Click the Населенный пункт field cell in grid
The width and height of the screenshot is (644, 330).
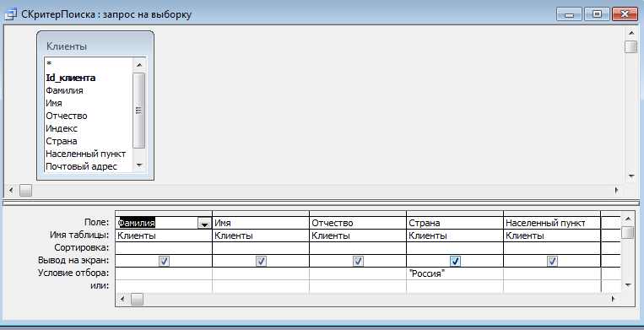pyautogui.click(x=552, y=223)
